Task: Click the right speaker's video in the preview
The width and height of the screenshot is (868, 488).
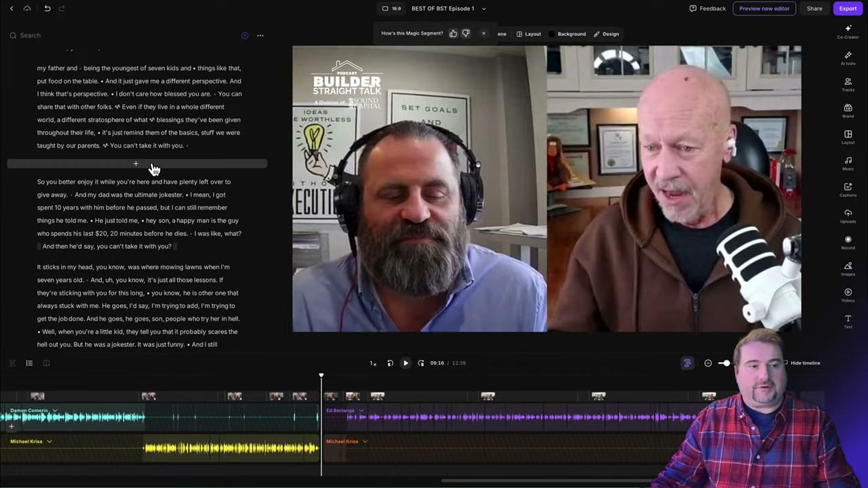Action: pyautogui.click(x=673, y=188)
